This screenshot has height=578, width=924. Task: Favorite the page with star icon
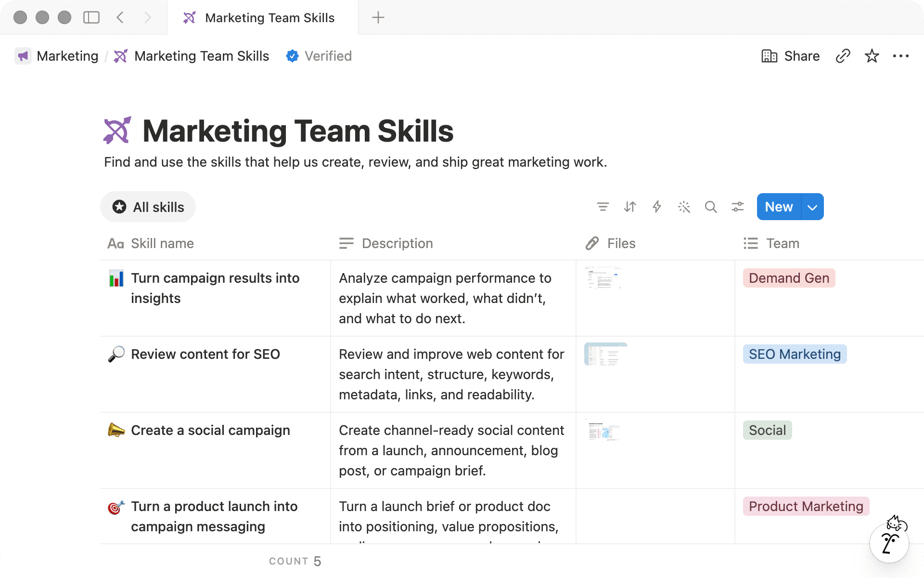point(872,56)
